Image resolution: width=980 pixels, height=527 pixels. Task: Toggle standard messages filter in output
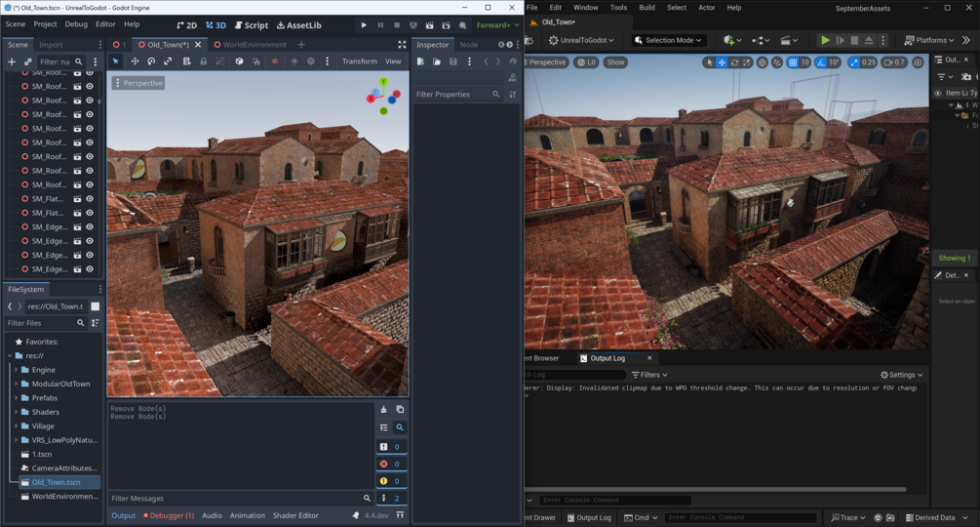[391, 446]
